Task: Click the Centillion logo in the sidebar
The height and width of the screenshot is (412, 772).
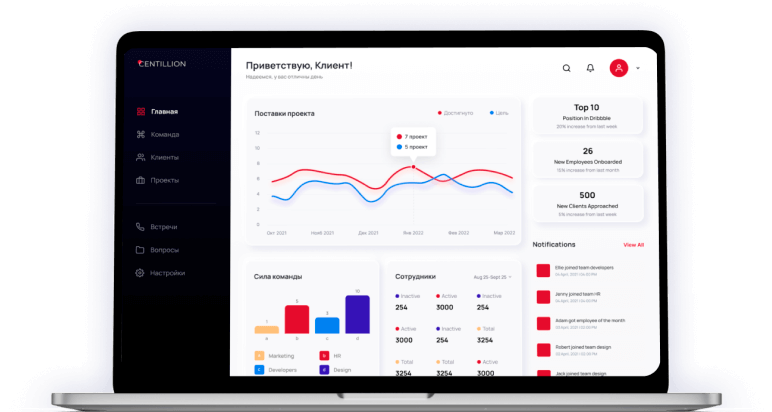Action: tap(162, 64)
